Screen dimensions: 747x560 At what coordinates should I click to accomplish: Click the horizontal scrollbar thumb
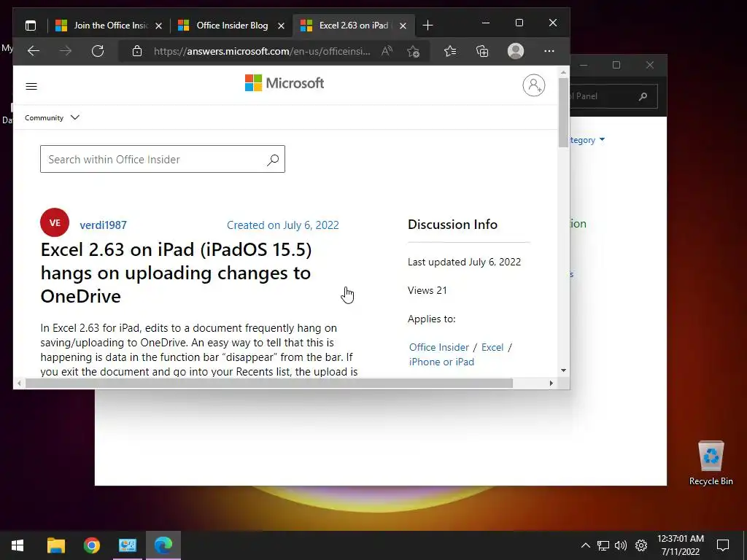tap(269, 383)
